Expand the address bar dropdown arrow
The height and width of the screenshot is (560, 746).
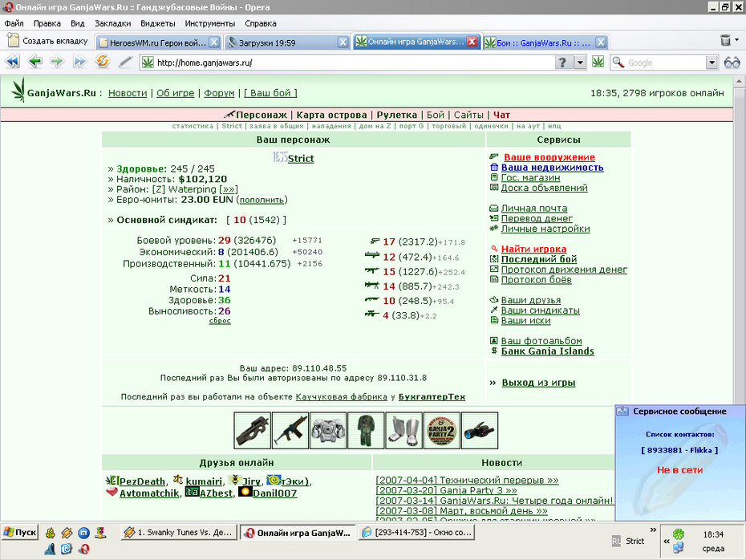coord(580,63)
